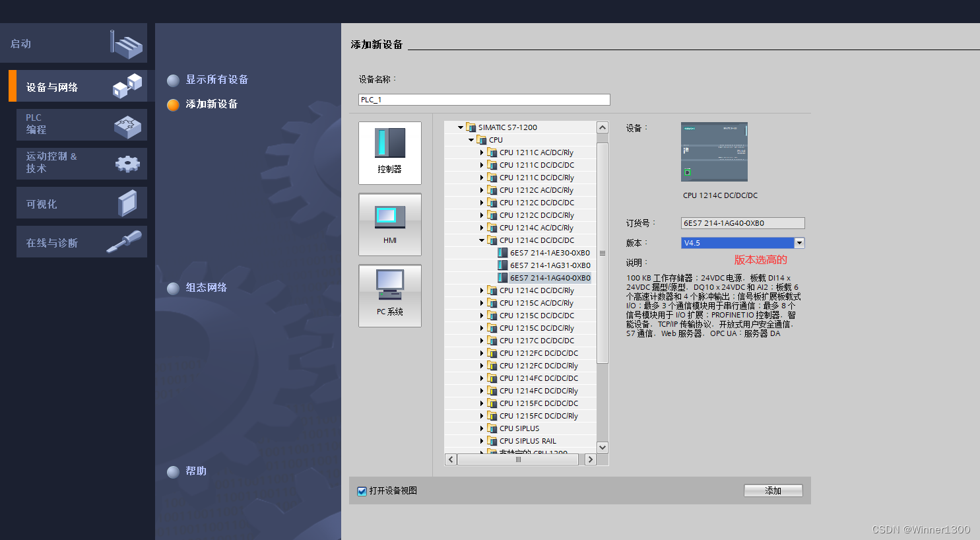The width and height of the screenshot is (980, 540).
Task: Click the 组态网络 option
Action: [x=207, y=288]
